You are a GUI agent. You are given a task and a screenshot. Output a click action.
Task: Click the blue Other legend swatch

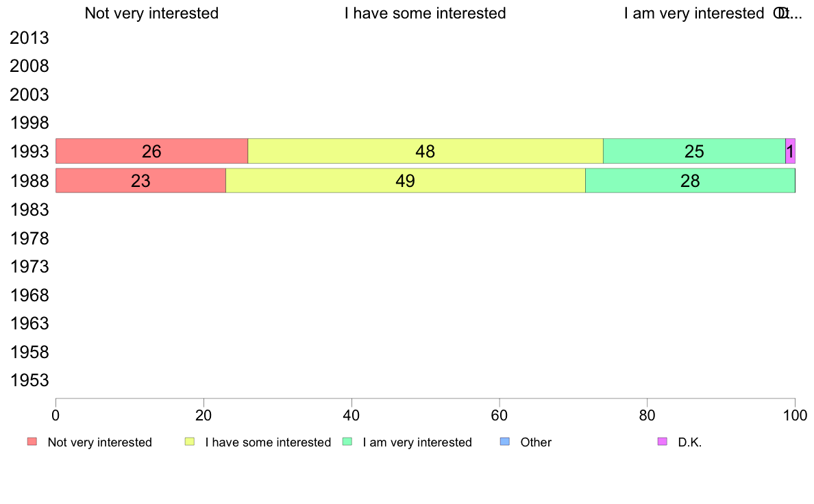click(504, 442)
